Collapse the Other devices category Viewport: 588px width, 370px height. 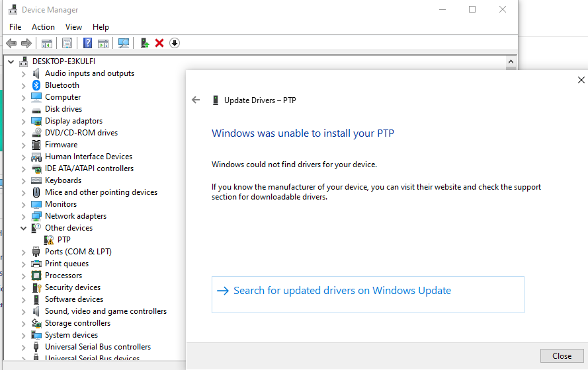pos(24,228)
